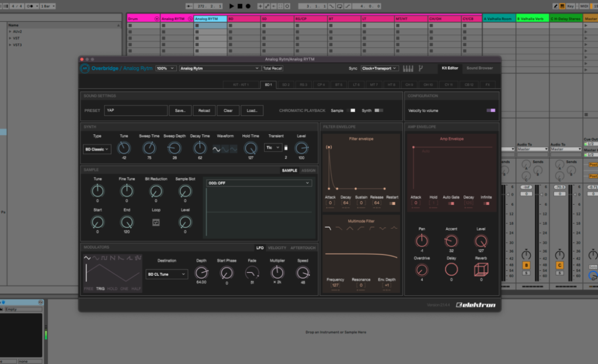Open the BD Classic synth type dropdown
Image resolution: width=598 pixels, height=364 pixels.
coord(97,149)
